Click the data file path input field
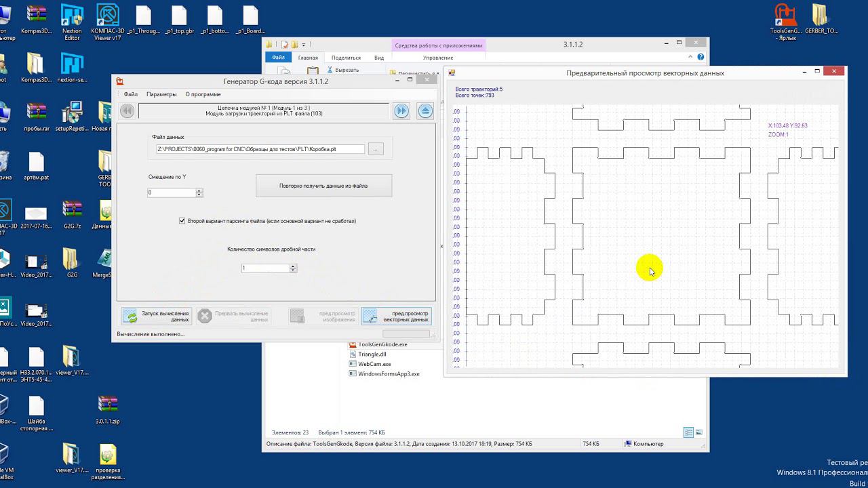 [x=260, y=149]
